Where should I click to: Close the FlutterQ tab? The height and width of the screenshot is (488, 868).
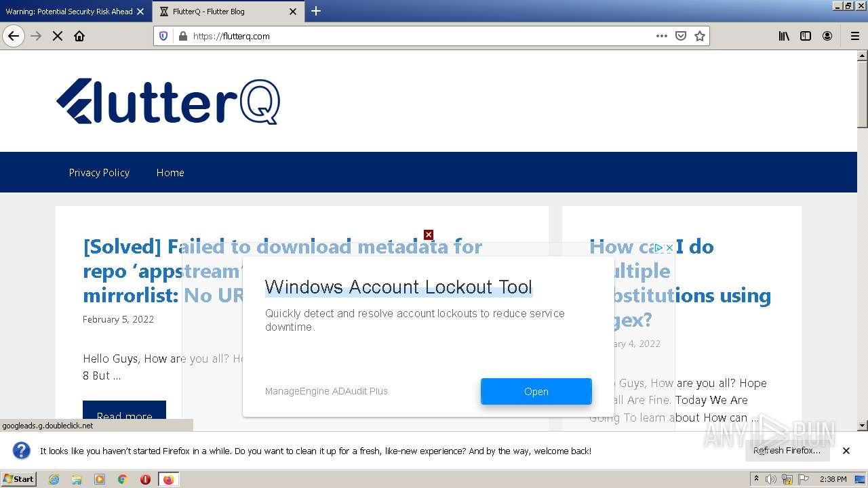293,12
